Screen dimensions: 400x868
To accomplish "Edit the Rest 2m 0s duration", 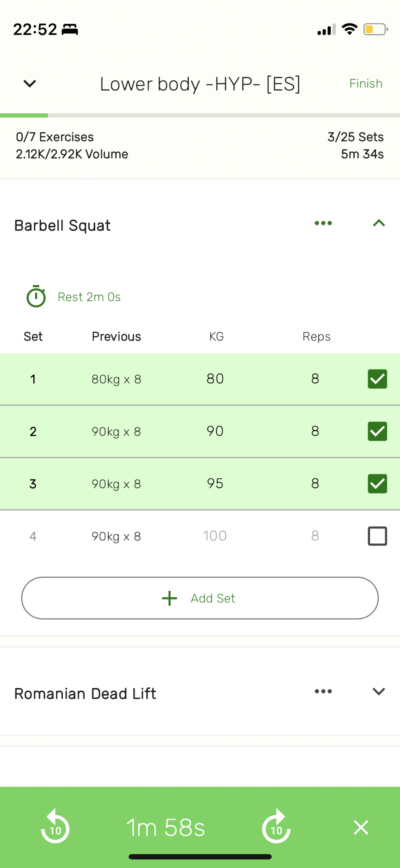I will pos(89,297).
